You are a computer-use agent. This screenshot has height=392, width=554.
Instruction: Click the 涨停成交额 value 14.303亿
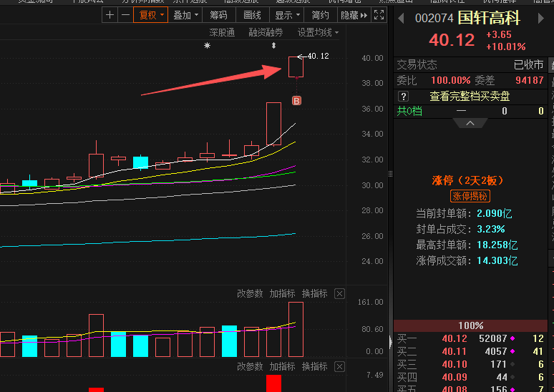[497, 260]
